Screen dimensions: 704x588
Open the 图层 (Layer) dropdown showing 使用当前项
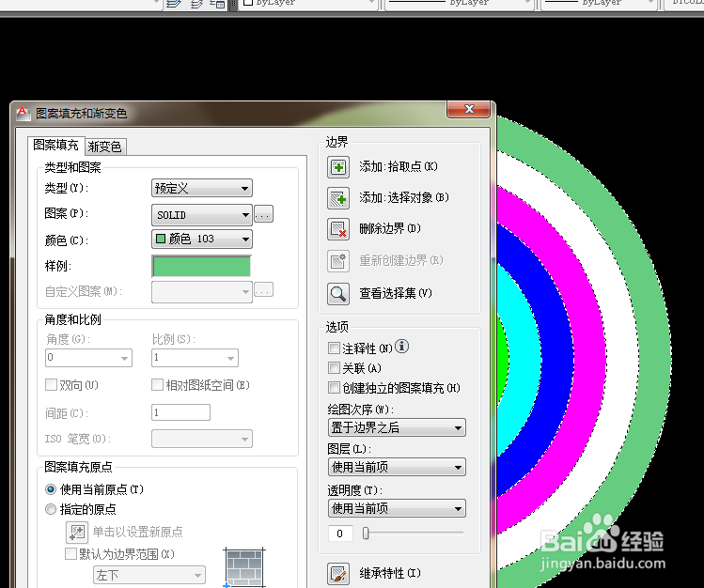pos(397,467)
